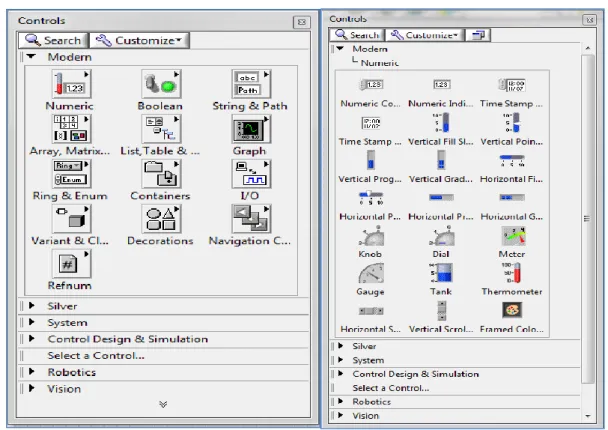Open the Containers palette
608x430 pixels.
click(x=161, y=174)
